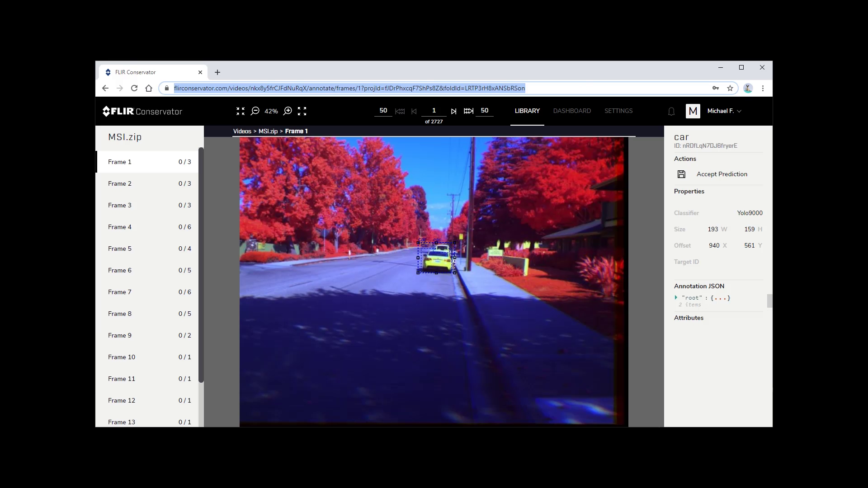Click the fit-to-screen expand icon
The height and width of the screenshot is (488, 868).
click(302, 111)
